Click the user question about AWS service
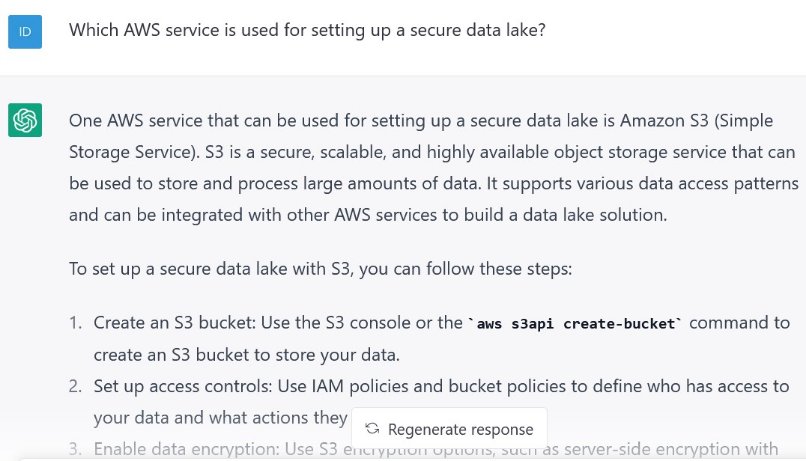Viewport: 806px width, 461px height. coord(307,31)
